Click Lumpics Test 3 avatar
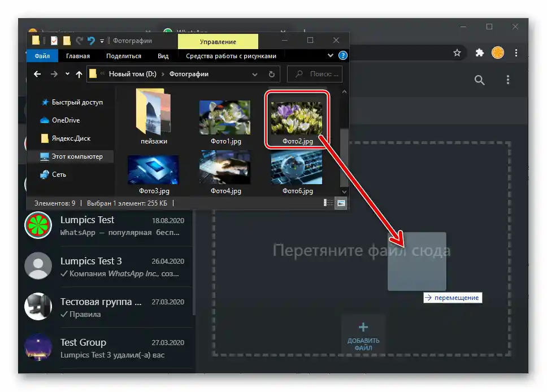This screenshot has height=392, width=547. tap(38, 265)
